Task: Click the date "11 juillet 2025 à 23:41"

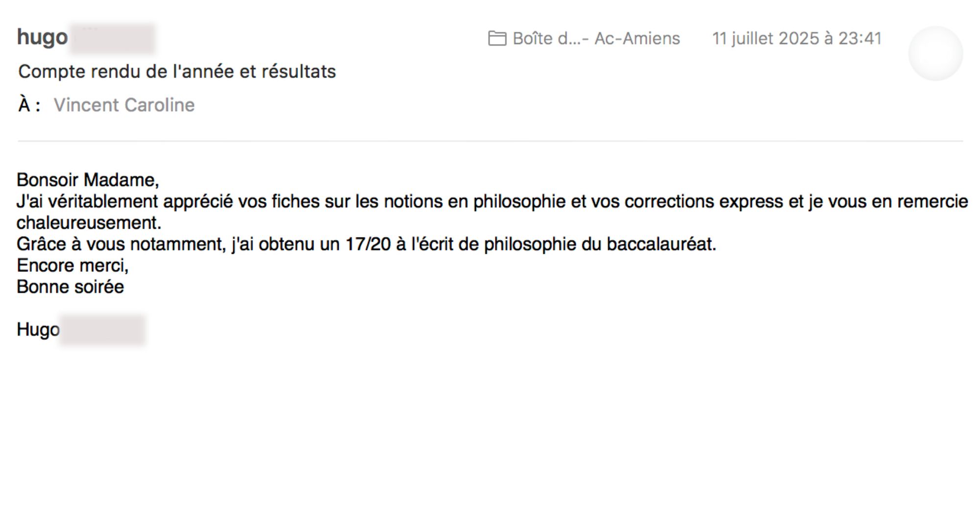Action: point(797,39)
